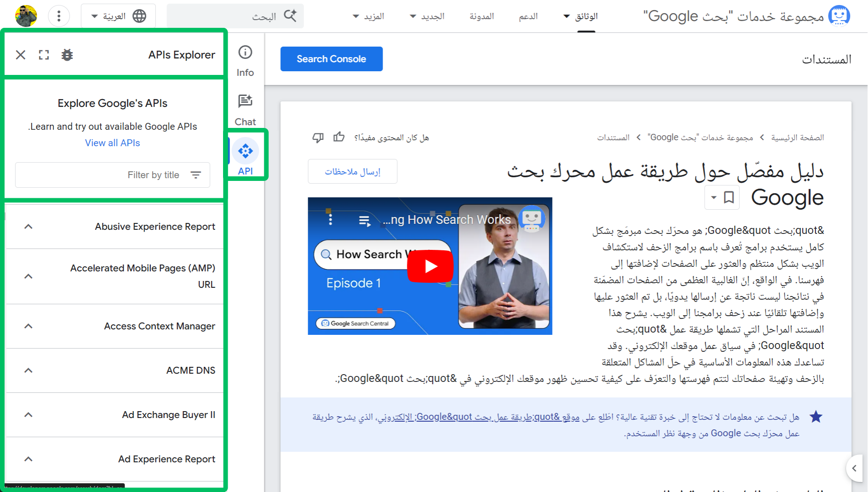Open the video playlist icon
Image resolution: width=868 pixels, height=492 pixels.
[364, 221]
